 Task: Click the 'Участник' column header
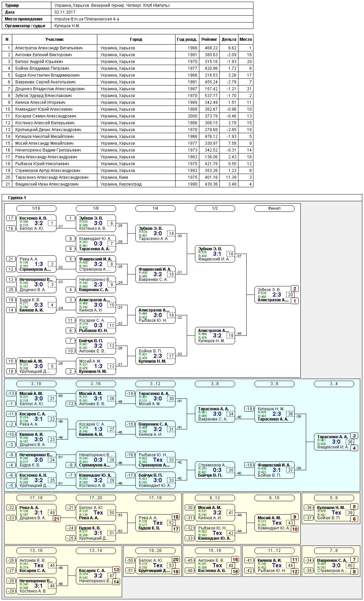(x=54, y=39)
